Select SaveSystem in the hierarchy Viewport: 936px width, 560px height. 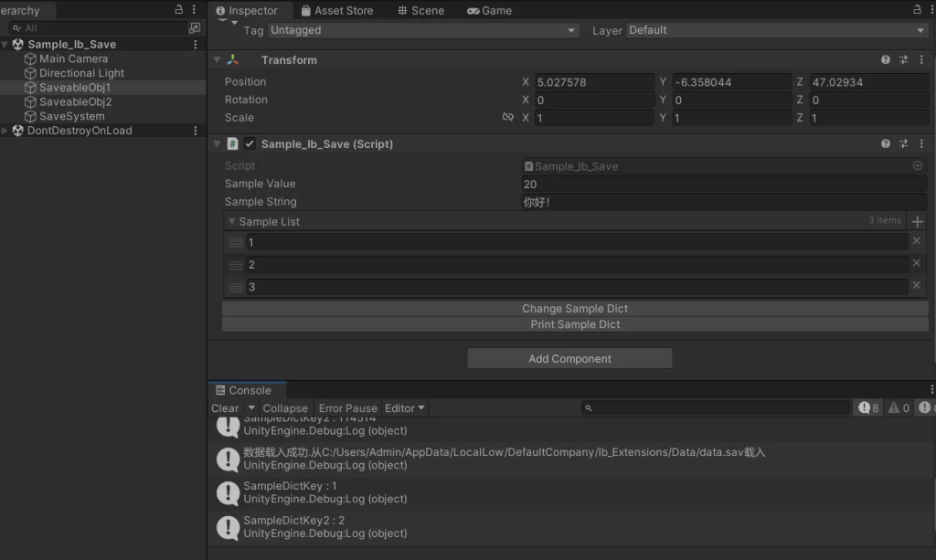[x=71, y=116]
